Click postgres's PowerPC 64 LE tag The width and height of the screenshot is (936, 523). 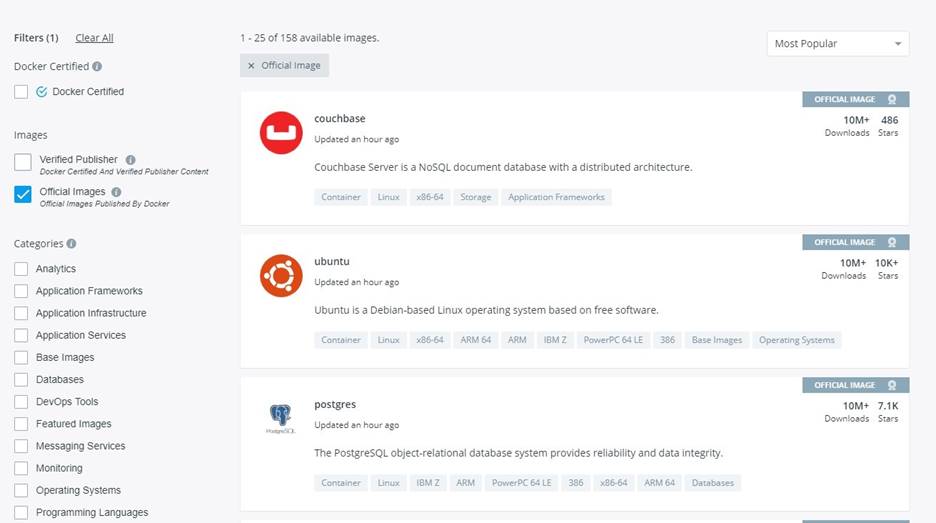pos(522,482)
